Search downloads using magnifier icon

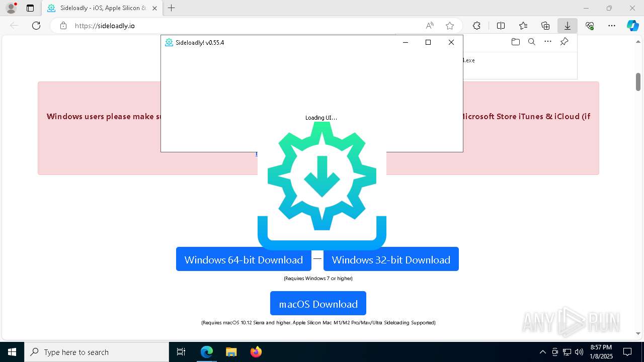pos(531,42)
